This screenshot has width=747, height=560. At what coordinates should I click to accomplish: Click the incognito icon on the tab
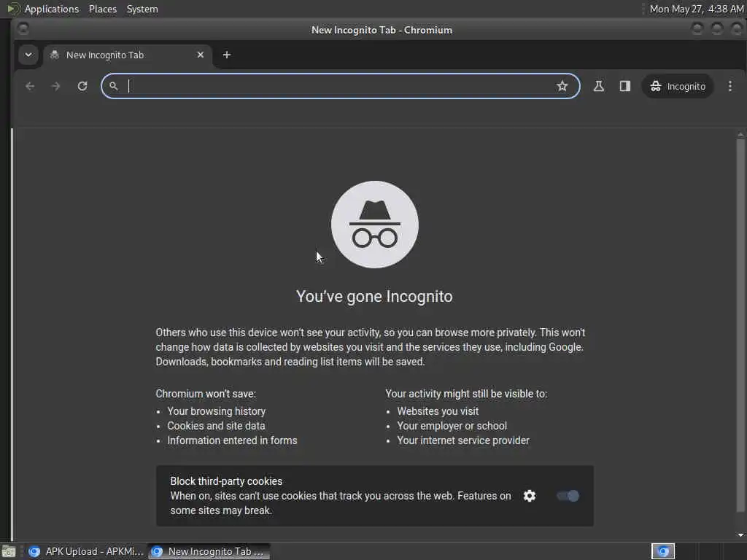coord(55,55)
